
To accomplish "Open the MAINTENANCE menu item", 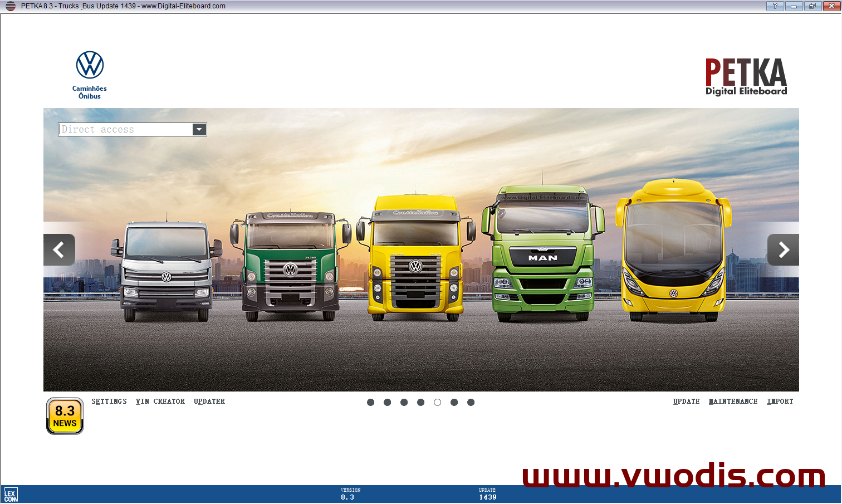I will 733,402.
